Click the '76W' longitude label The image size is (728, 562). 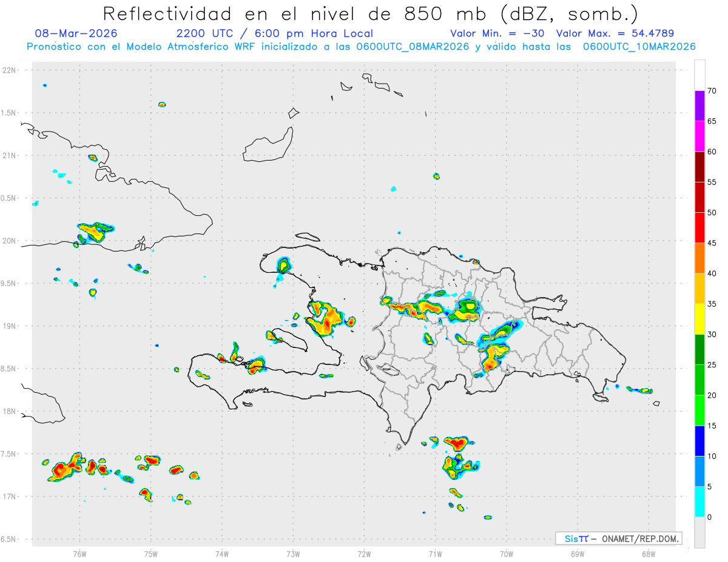click(79, 554)
